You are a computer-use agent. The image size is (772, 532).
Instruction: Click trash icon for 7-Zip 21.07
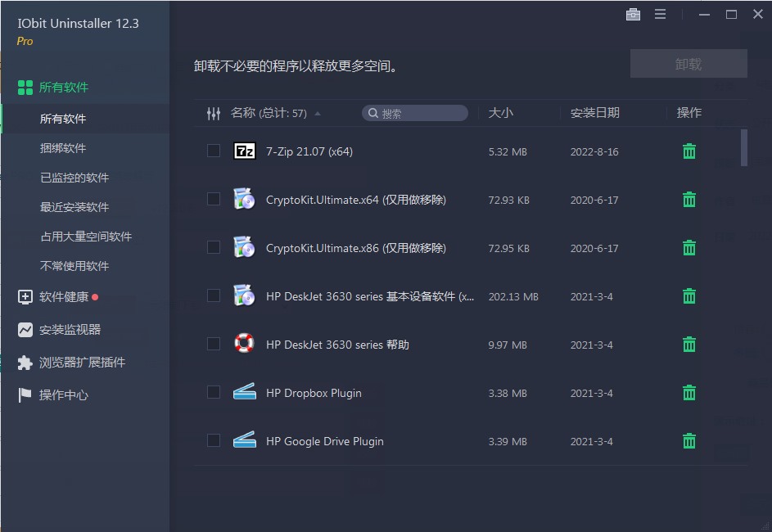[x=689, y=151]
